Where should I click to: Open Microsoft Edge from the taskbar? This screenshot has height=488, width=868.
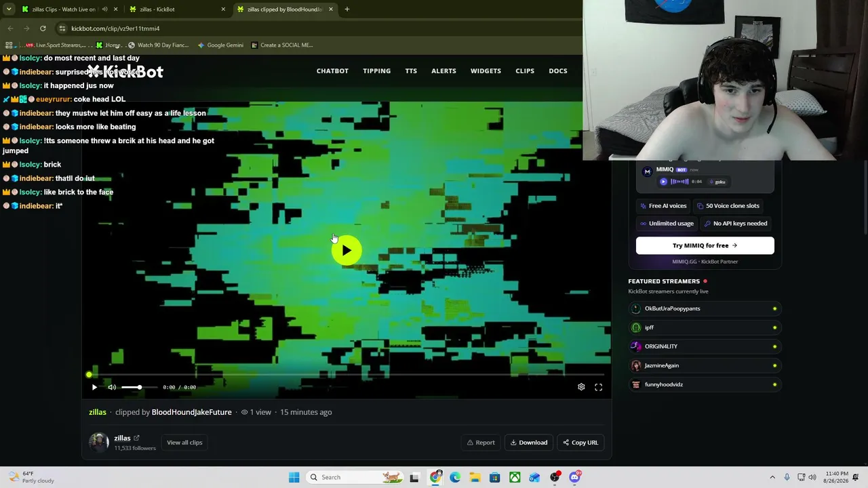[x=455, y=477]
